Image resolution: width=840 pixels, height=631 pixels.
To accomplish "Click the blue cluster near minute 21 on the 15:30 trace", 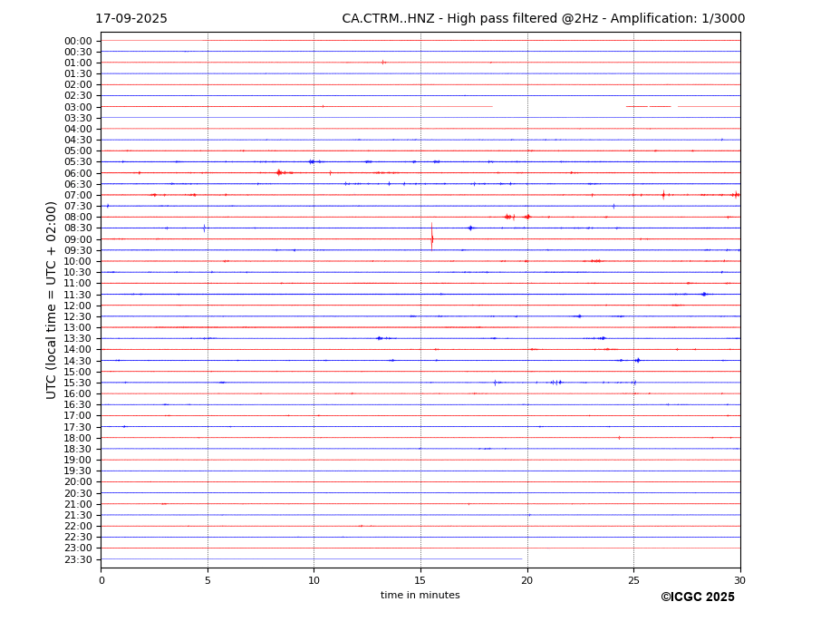I will pos(556,383).
